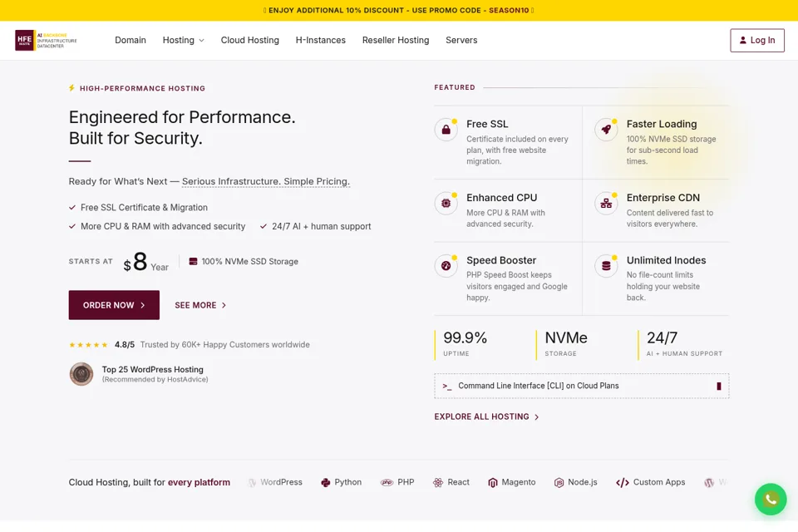The width and height of the screenshot is (798, 532).
Task: Click the HFE Hosting logo
Action: click(x=46, y=40)
